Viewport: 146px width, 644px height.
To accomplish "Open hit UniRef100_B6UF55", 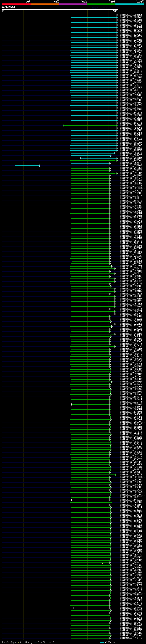I will coord(131,82).
